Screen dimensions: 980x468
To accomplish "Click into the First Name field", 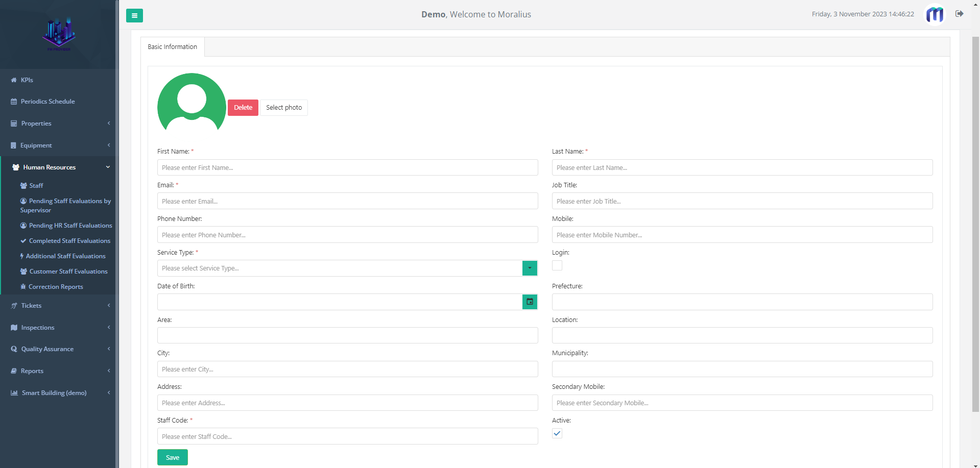I will (x=348, y=167).
